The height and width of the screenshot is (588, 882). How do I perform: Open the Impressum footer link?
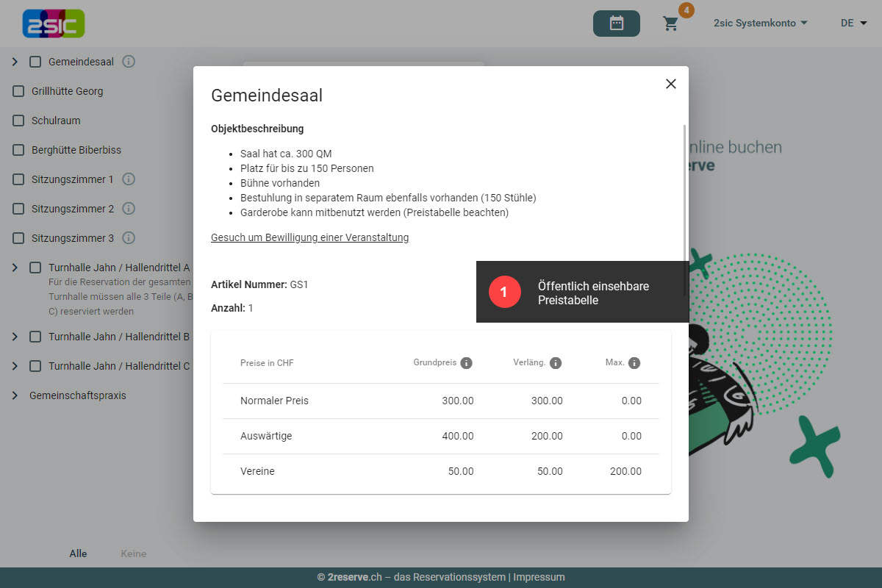tap(539, 577)
